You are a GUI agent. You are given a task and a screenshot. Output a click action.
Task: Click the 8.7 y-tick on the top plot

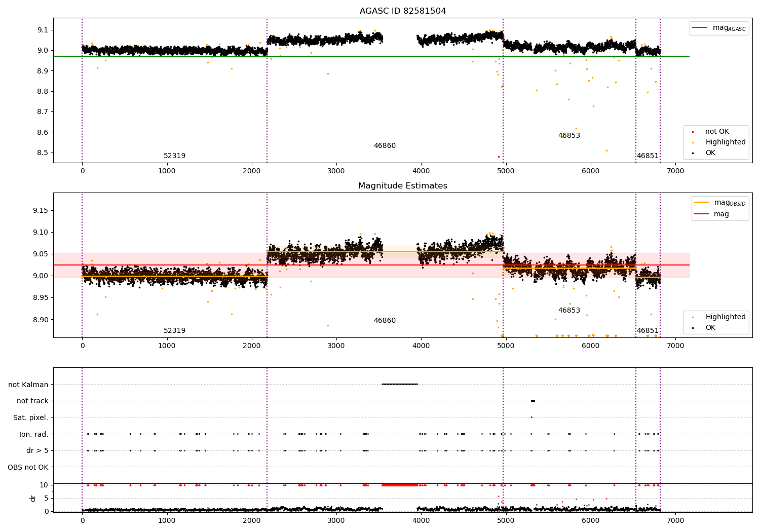(x=42, y=112)
